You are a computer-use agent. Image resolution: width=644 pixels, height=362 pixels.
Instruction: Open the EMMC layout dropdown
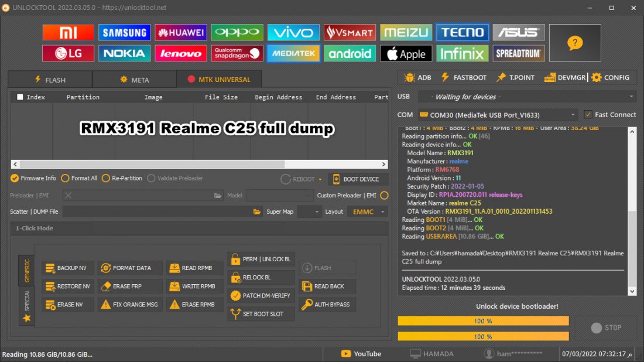point(368,211)
